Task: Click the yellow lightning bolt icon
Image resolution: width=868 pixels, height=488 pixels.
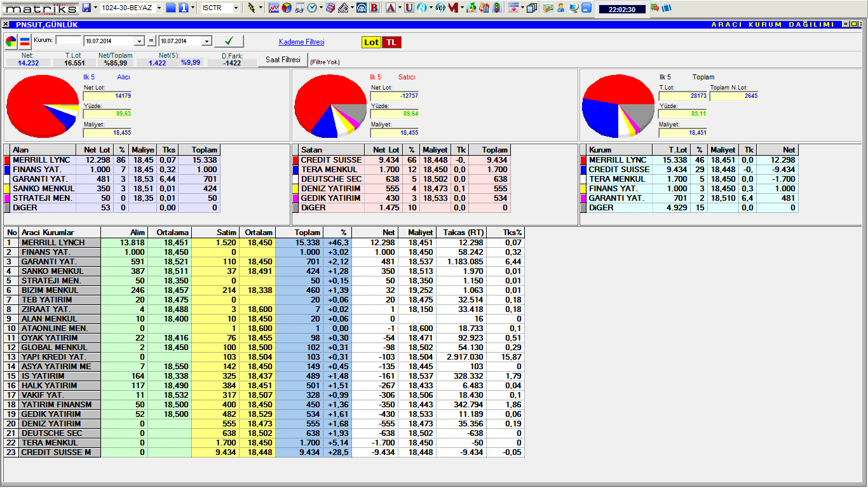Action: [252, 8]
